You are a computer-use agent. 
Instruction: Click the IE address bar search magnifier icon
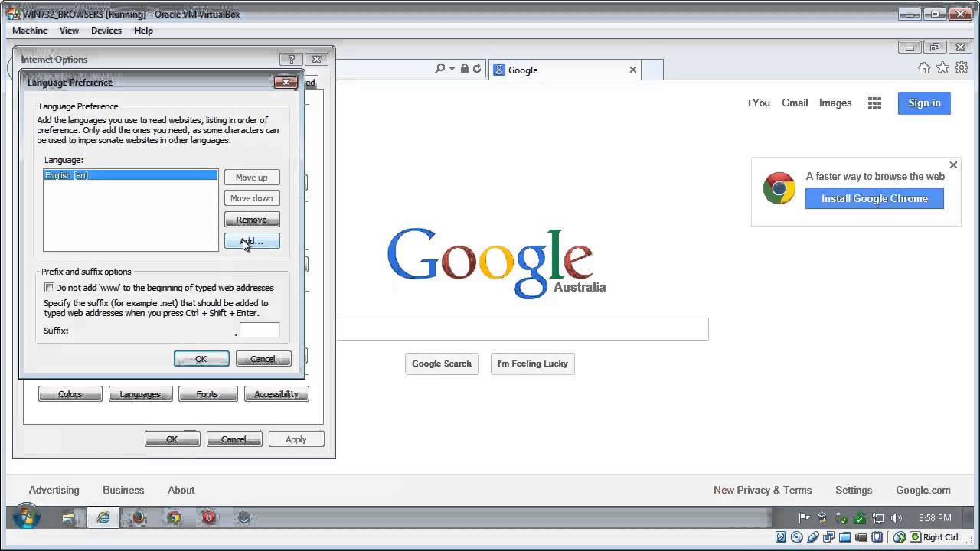click(439, 69)
